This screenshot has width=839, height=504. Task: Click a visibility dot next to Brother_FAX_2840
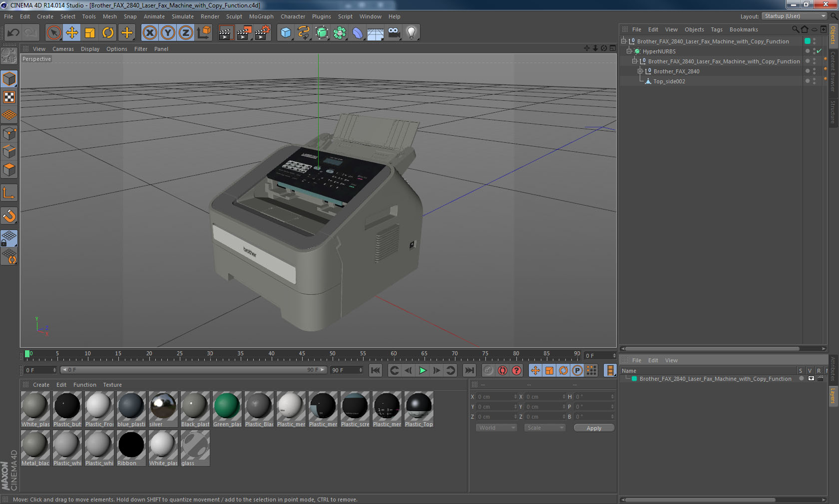pyautogui.click(x=807, y=71)
